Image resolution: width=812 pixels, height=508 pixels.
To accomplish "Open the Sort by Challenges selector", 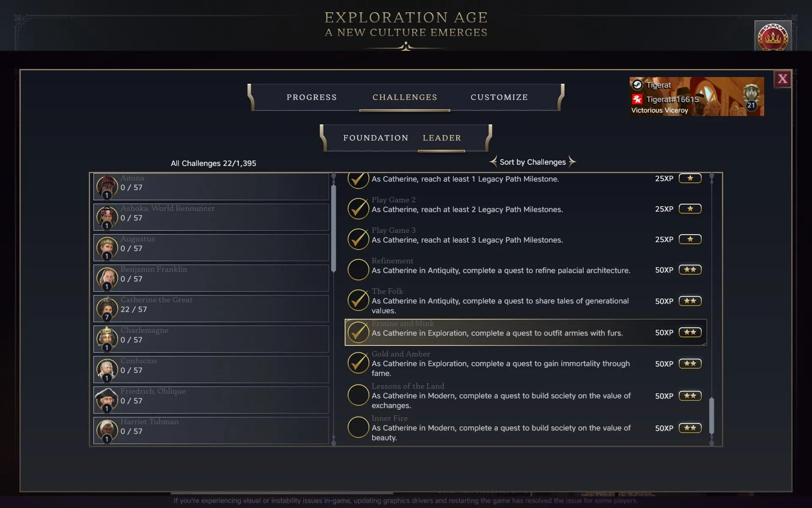I will click(532, 162).
